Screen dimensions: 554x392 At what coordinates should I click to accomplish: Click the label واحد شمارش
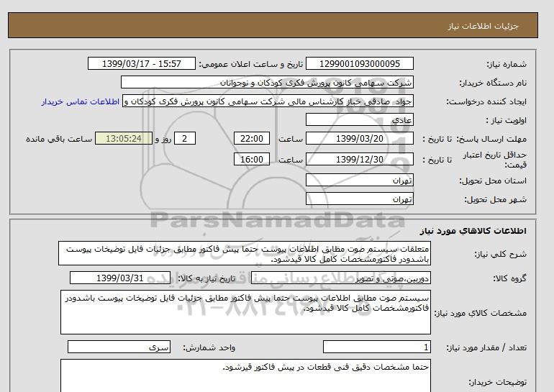pyautogui.click(x=209, y=348)
